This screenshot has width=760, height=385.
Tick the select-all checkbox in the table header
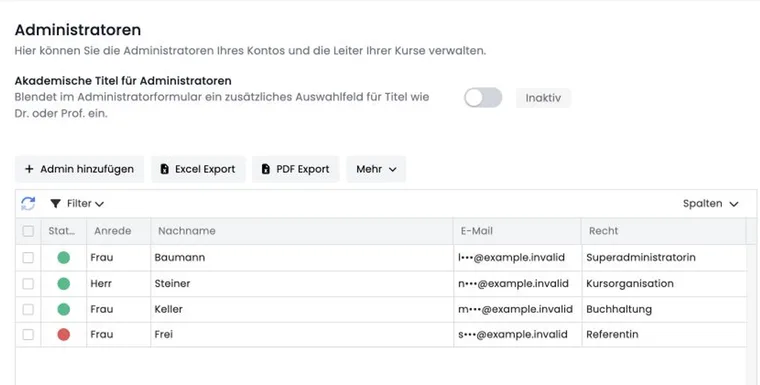28,231
